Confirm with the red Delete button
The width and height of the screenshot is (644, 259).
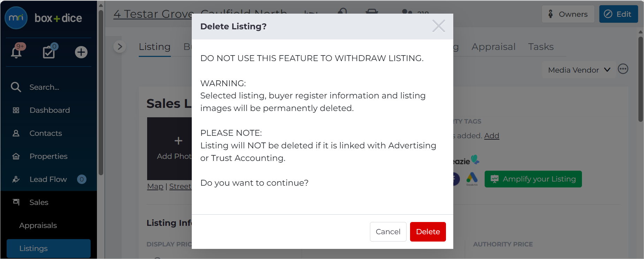428,232
